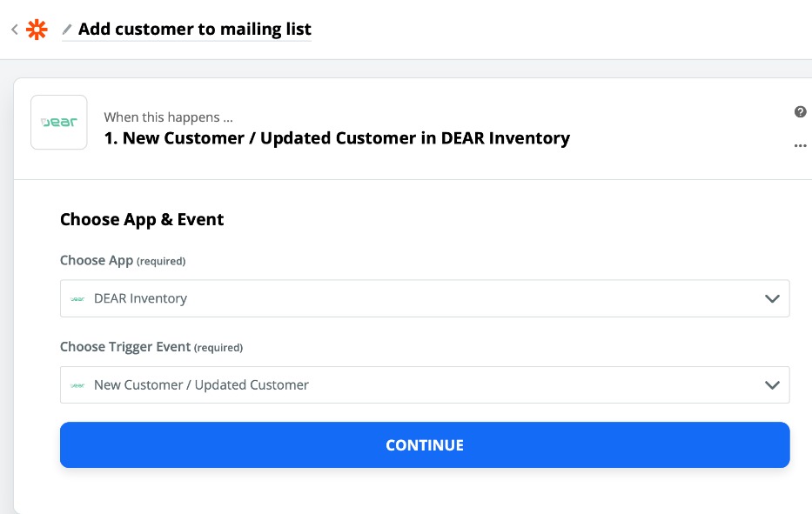Click the back chevron arrow

14,30
